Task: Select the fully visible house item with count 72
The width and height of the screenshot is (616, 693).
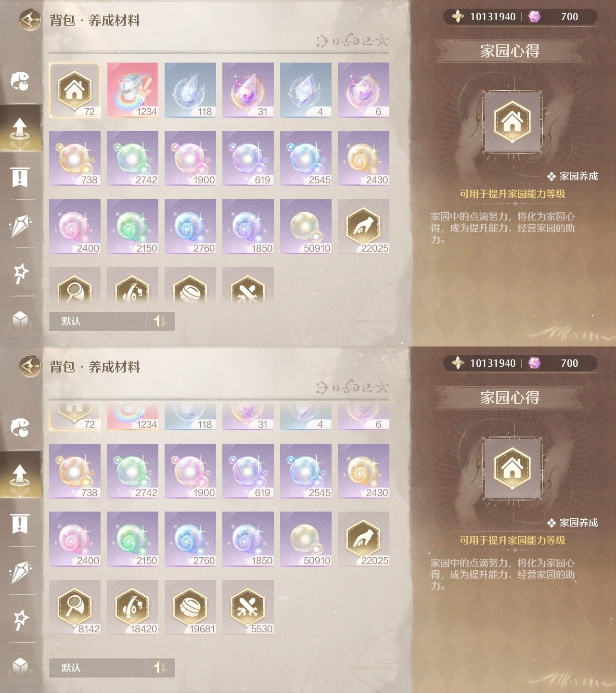Action: pos(75,90)
